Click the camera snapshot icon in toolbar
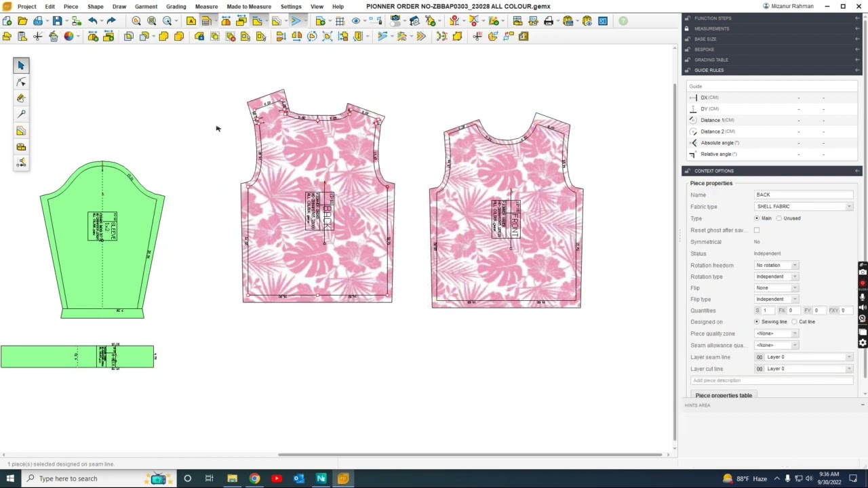Viewport: 868px width, 488px height. pyautogui.click(x=395, y=21)
